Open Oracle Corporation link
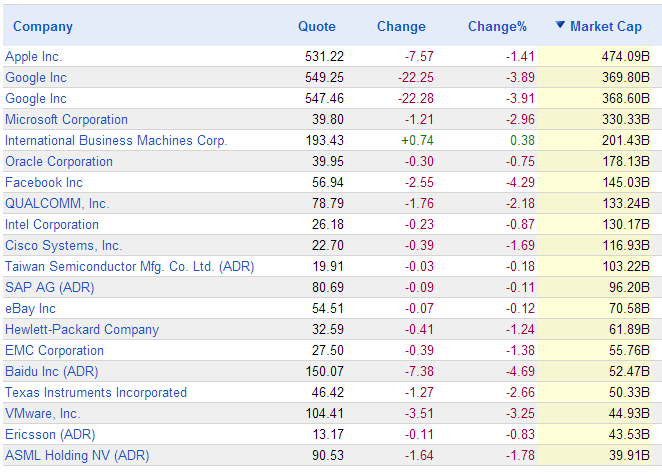This screenshot has height=475, width=662. [x=59, y=162]
